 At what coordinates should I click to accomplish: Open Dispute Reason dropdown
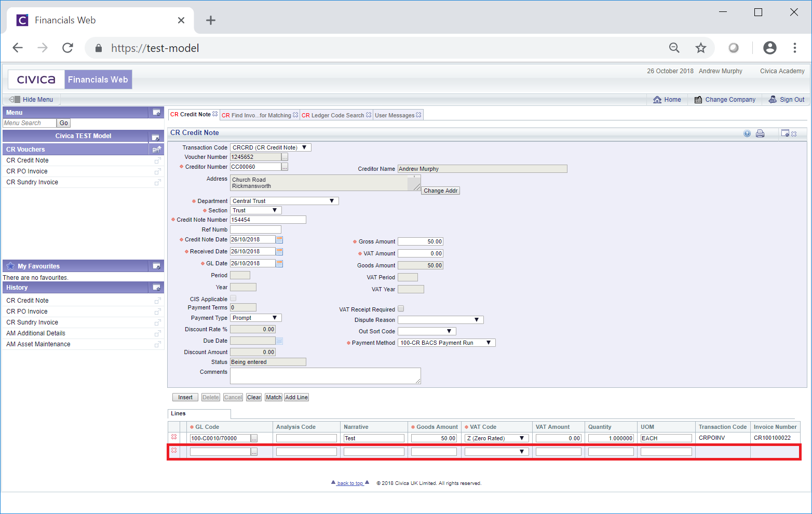click(x=441, y=320)
